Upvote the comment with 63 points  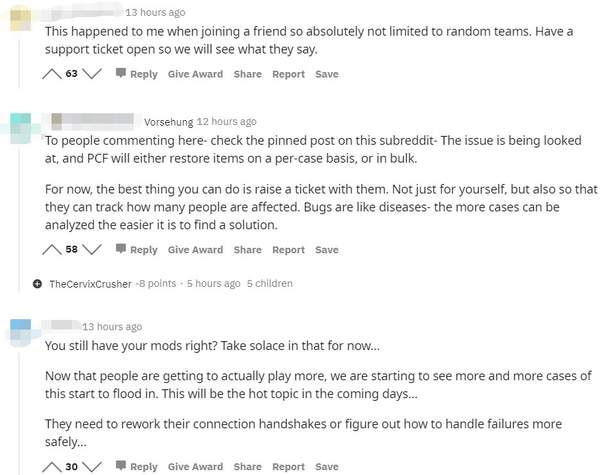[53, 74]
